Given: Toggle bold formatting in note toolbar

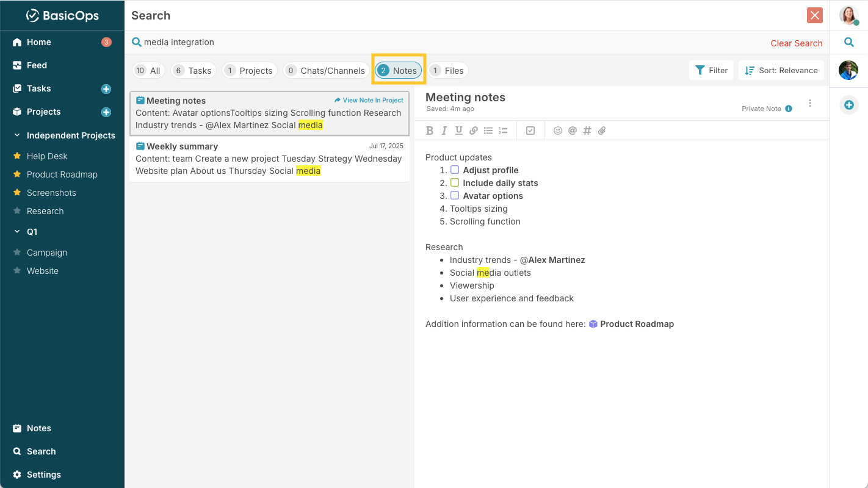Looking at the screenshot, I should (430, 131).
